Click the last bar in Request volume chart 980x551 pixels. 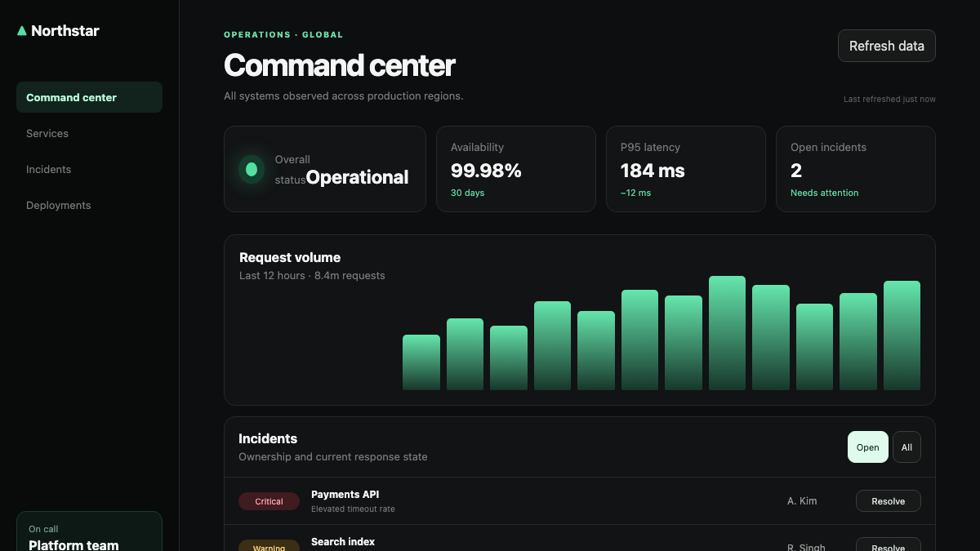(x=902, y=335)
